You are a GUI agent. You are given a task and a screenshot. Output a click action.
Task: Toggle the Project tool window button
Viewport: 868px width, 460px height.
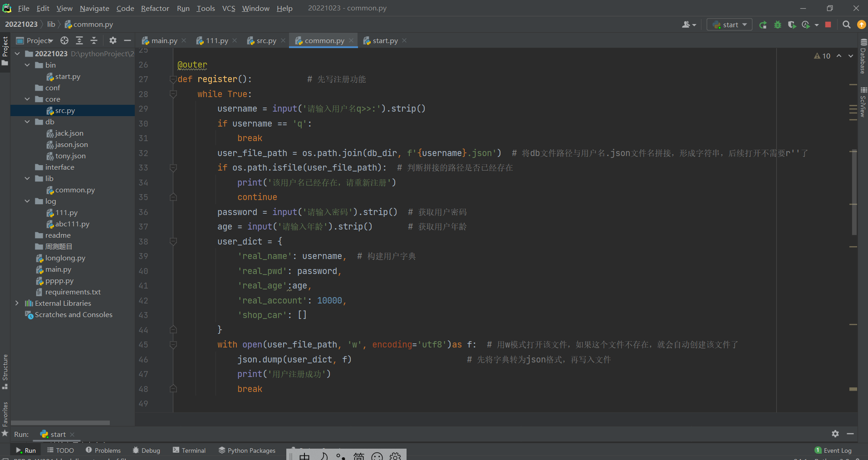(x=5, y=51)
